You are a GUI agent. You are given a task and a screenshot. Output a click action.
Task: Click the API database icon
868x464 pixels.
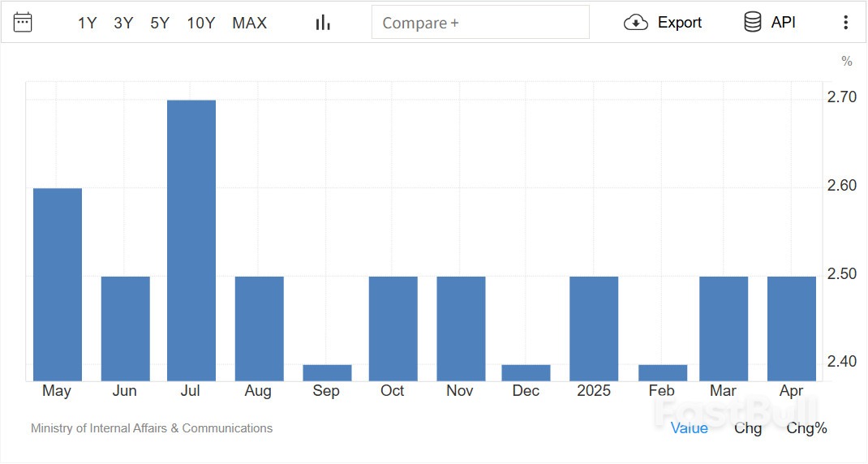click(753, 23)
